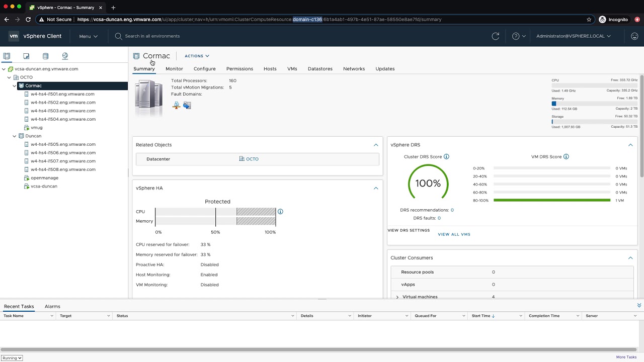The image size is (644, 362).
Task: Collapse the Cluster Consumers panel
Action: pyautogui.click(x=630, y=258)
